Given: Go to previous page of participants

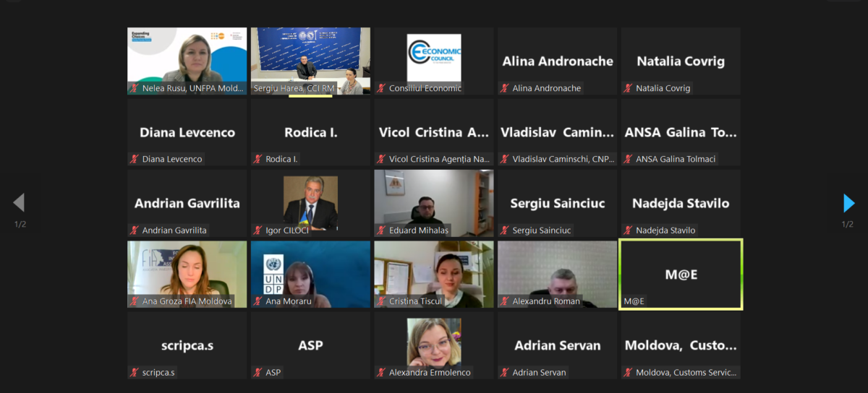Looking at the screenshot, I should (19, 203).
